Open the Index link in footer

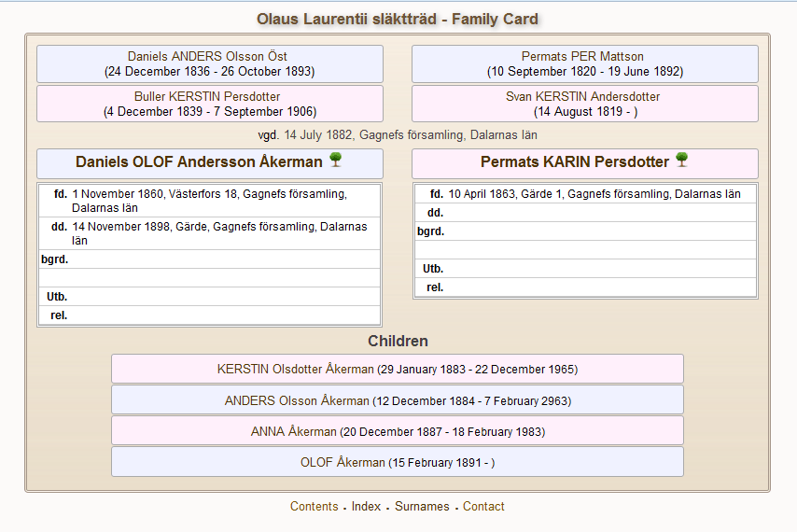tap(366, 507)
